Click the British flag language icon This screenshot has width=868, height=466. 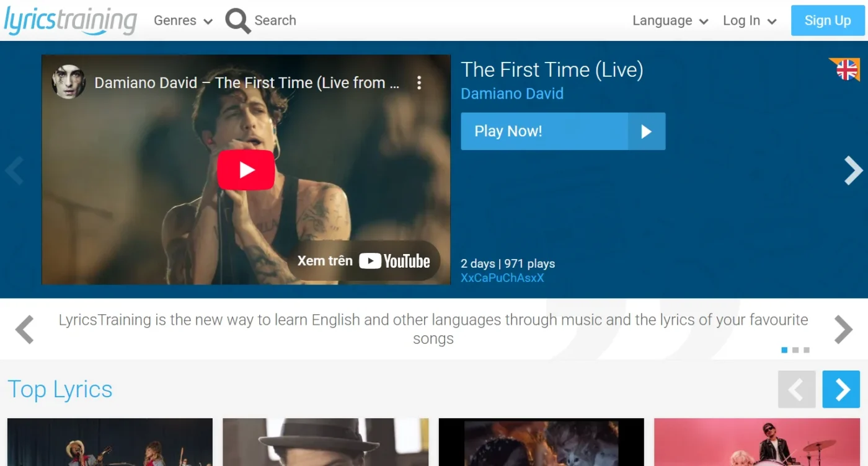coord(845,71)
